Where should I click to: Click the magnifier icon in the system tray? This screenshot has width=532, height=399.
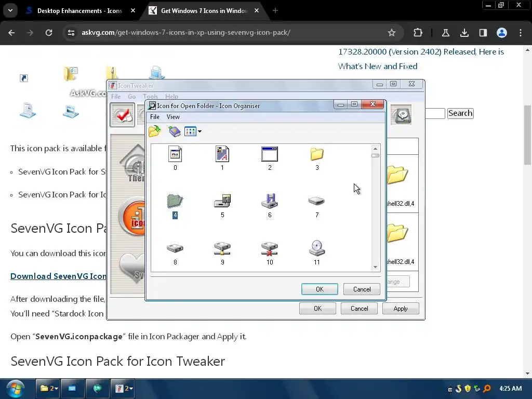coord(487,389)
